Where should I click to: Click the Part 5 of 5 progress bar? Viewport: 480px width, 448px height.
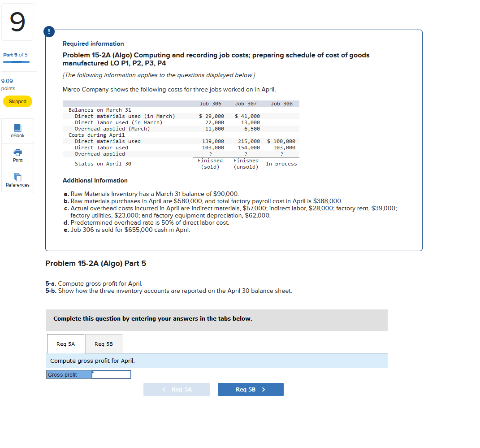coord(16,62)
